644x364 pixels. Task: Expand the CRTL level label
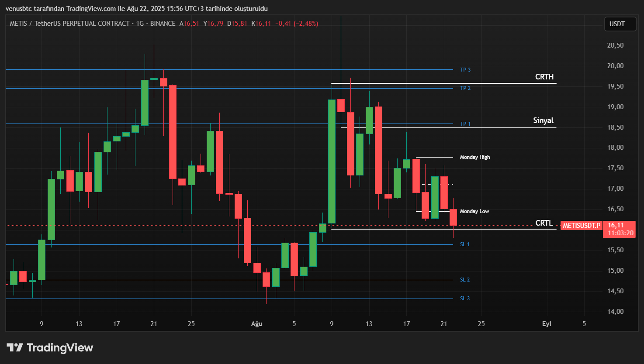[x=544, y=223]
